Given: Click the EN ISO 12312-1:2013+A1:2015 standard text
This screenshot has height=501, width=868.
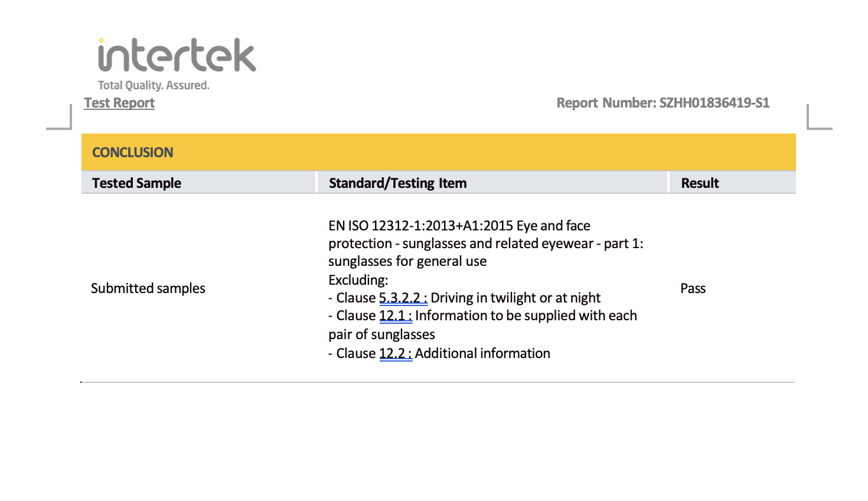Looking at the screenshot, I should pyautogui.click(x=459, y=226).
